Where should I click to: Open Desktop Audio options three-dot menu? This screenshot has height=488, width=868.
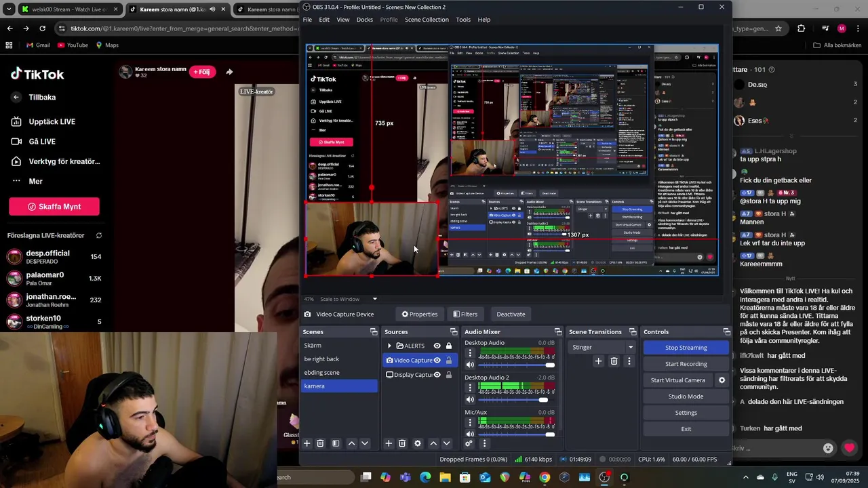pos(470,353)
